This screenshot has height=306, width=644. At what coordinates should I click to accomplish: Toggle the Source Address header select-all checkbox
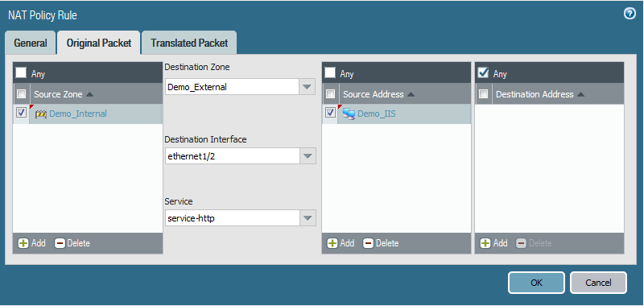click(330, 94)
